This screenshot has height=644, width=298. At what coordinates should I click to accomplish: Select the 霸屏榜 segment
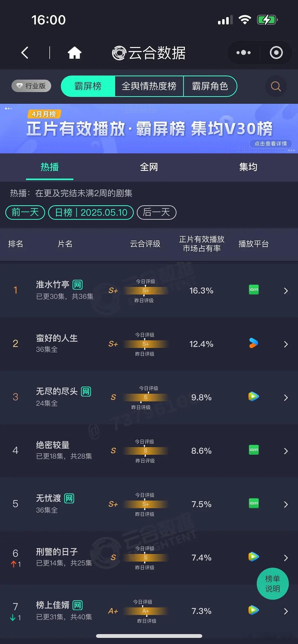(x=88, y=86)
